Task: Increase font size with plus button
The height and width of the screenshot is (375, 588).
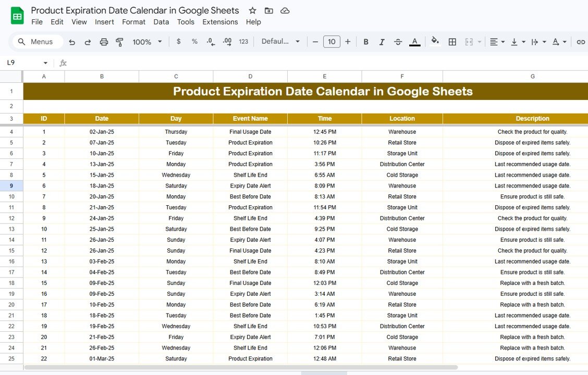Action: (348, 42)
